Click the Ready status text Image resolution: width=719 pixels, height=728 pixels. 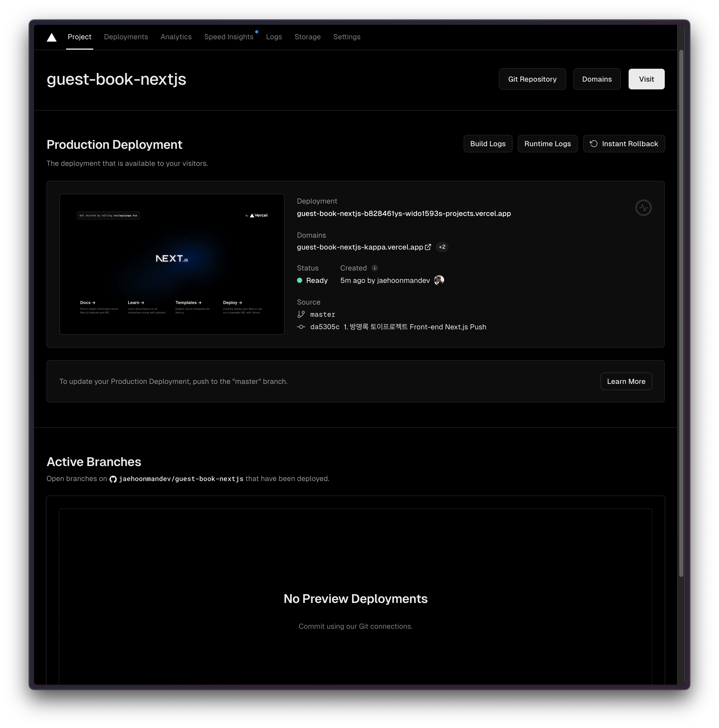(x=317, y=281)
